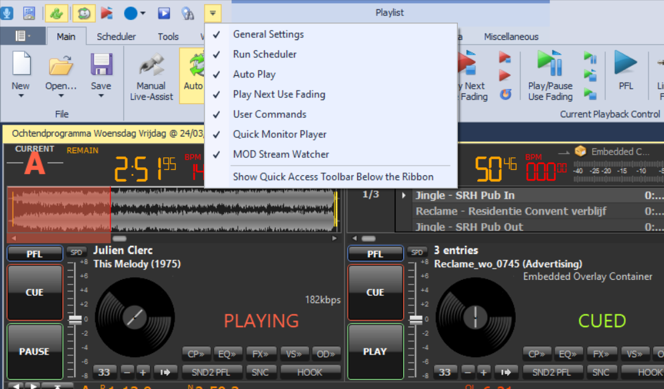Open the Main ribbon tab

click(x=66, y=36)
